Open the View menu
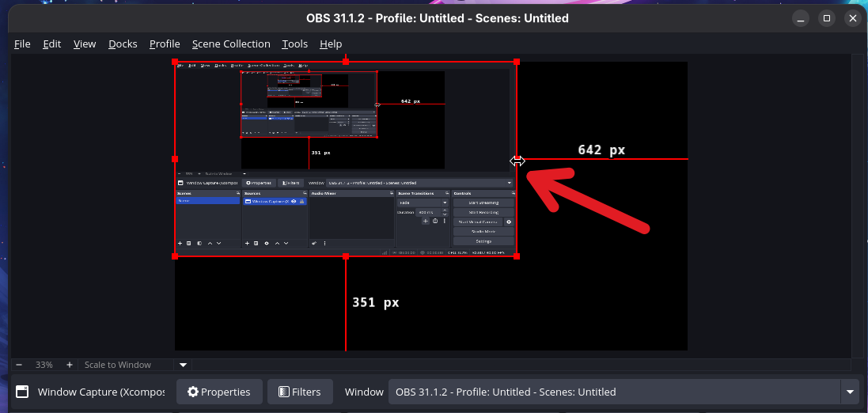This screenshot has width=868, height=413. pyautogui.click(x=85, y=44)
